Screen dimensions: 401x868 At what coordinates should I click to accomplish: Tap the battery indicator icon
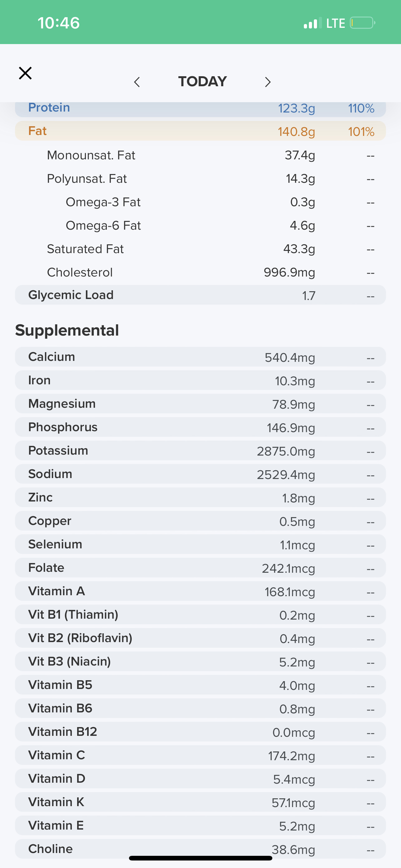click(362, 23)
